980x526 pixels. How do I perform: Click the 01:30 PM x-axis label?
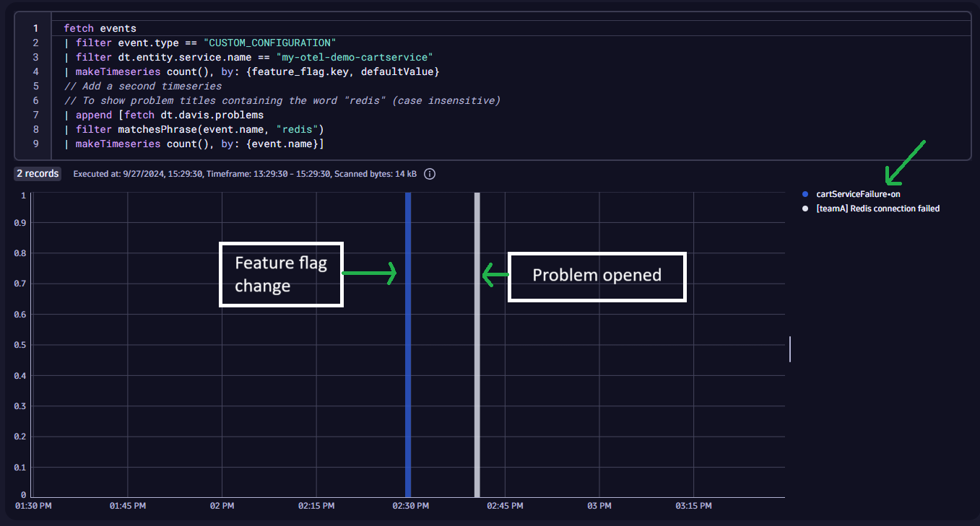33,506
